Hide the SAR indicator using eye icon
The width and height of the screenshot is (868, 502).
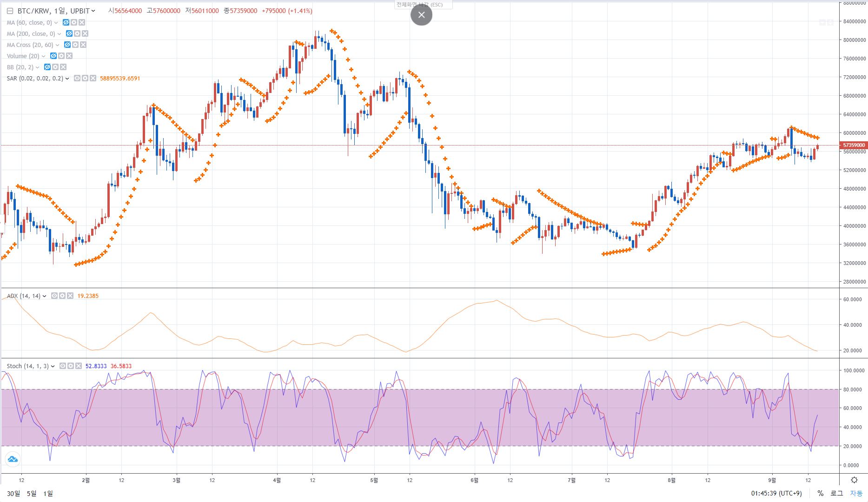77,78
